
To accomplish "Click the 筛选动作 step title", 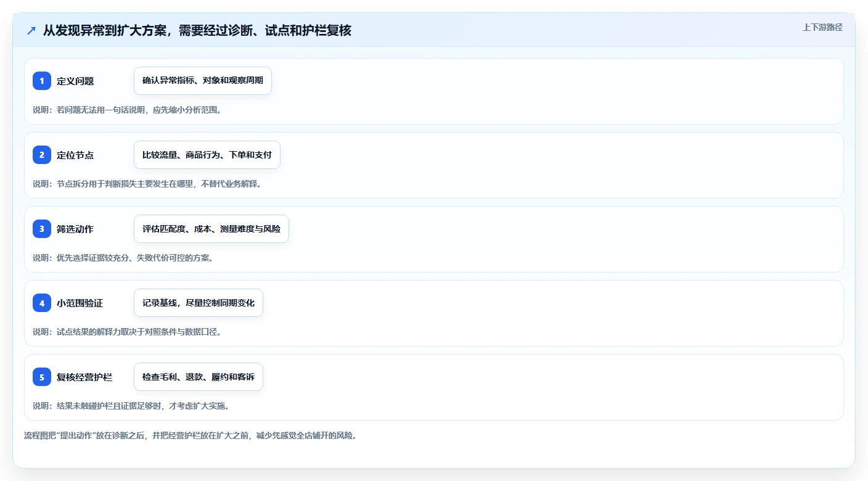I will [x=75, y=229].
